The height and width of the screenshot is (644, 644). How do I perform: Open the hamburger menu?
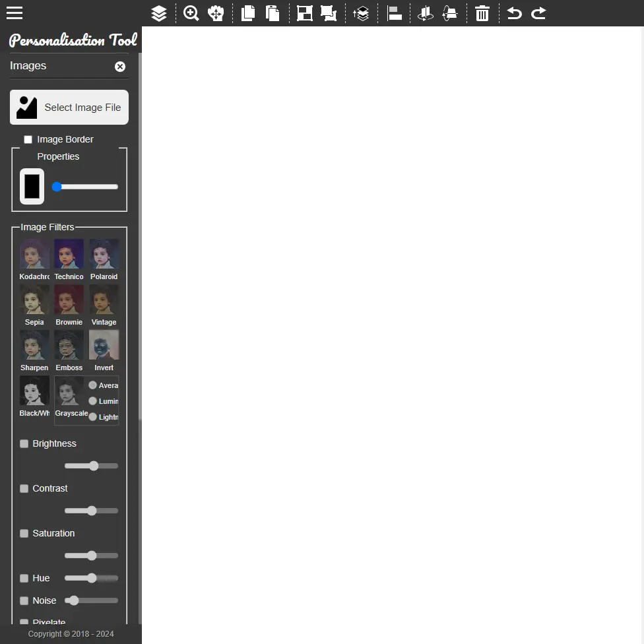click(14, 13)
